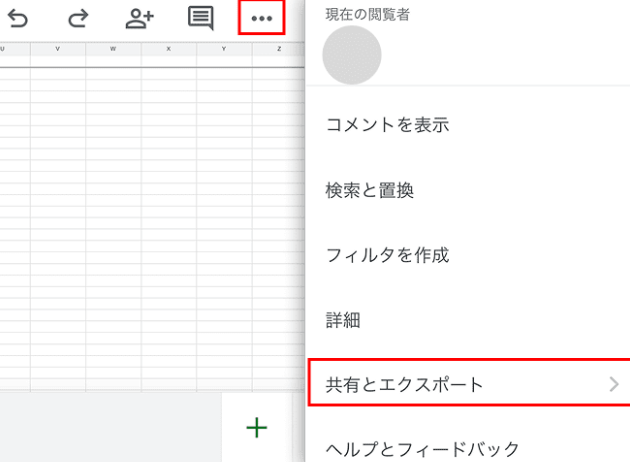630x462 pixels.
Task: Select column W header
Action: pos(112,49)
